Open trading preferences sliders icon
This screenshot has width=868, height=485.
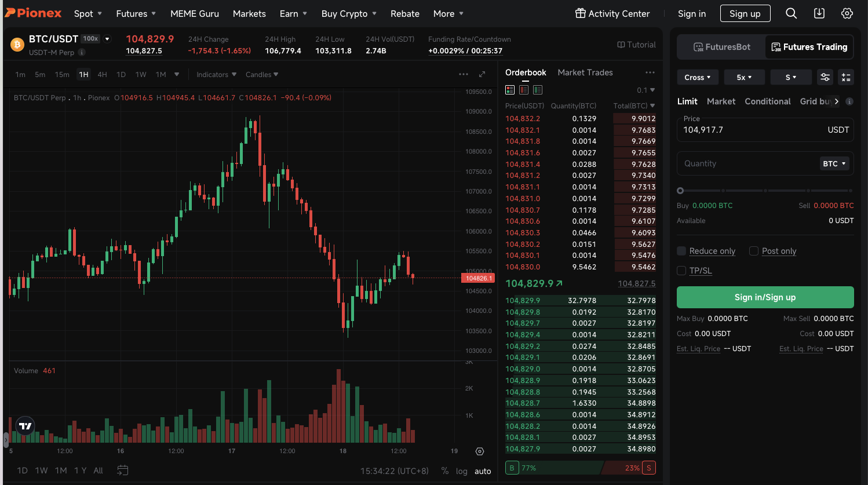click(825, 77)
